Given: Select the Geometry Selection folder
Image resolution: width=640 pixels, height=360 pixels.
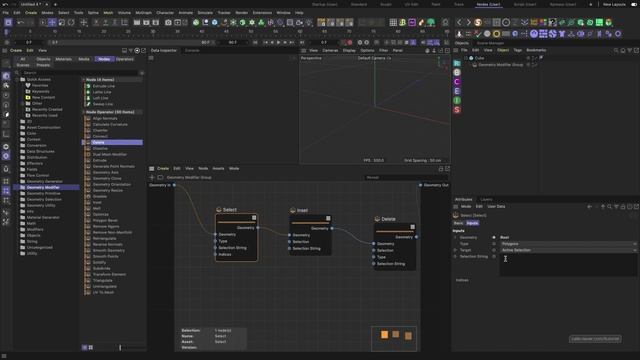Looking at the screenshot, I should click(x=44, y=199).
